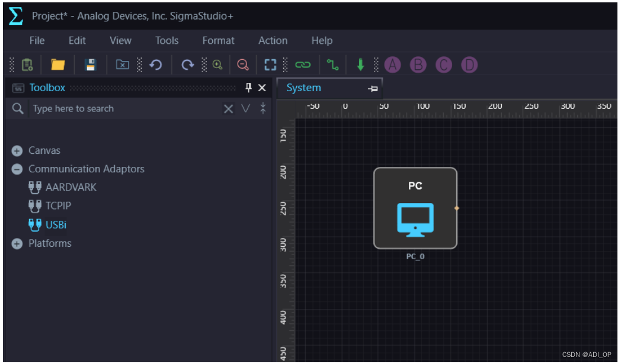Select the purple C button
This screenshot has height=364, width=621.
click(x=444, y=65)
